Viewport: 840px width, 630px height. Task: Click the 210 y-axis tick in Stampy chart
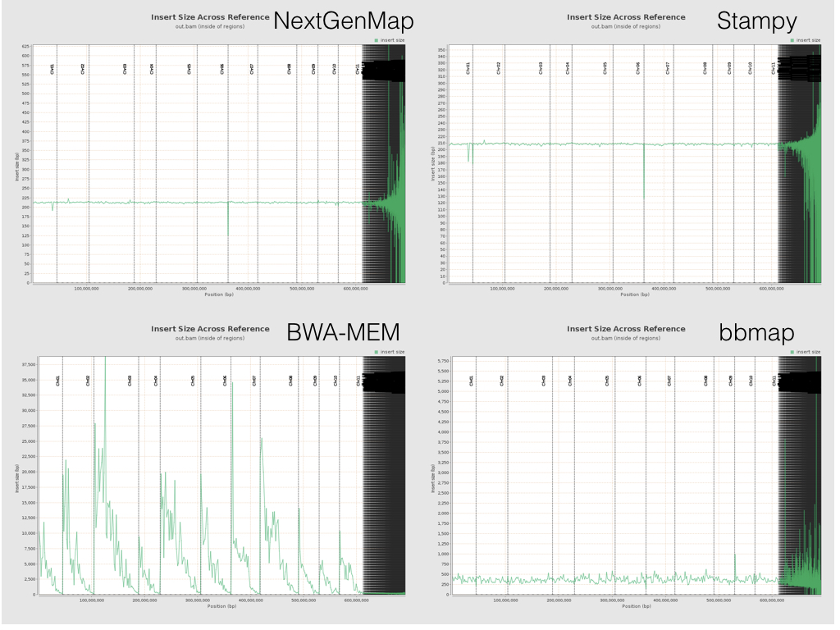pyautogui.click(x=441, y=143)
